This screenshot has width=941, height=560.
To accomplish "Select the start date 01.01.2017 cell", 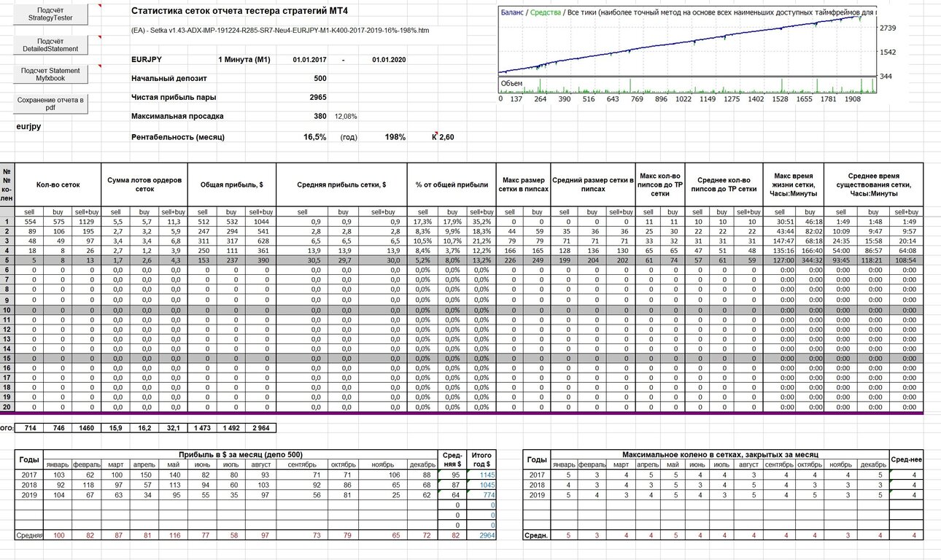I will coord(309,59).
